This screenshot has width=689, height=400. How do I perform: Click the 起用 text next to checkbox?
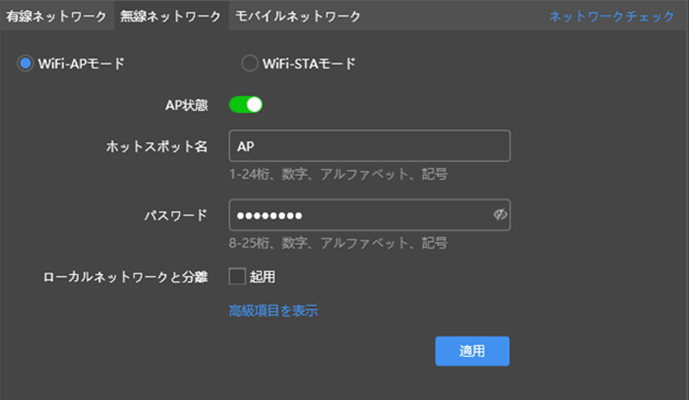[x=262, y=276]
